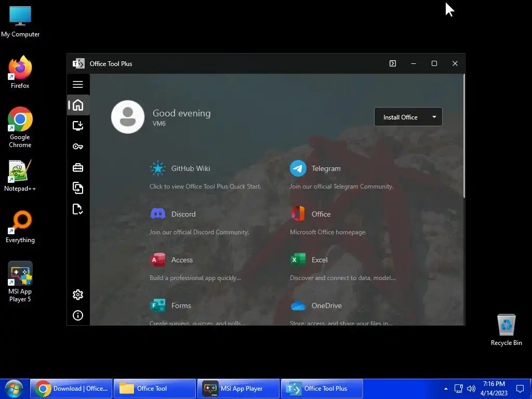Click the Access app icon
Image resolution: width=532 pixels, height=399 pixels.
coord(158,260)
